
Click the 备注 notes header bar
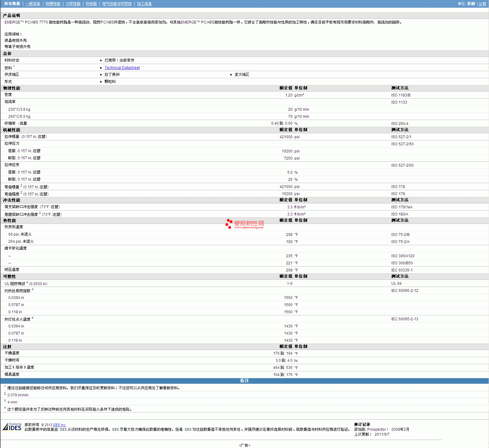244,381
